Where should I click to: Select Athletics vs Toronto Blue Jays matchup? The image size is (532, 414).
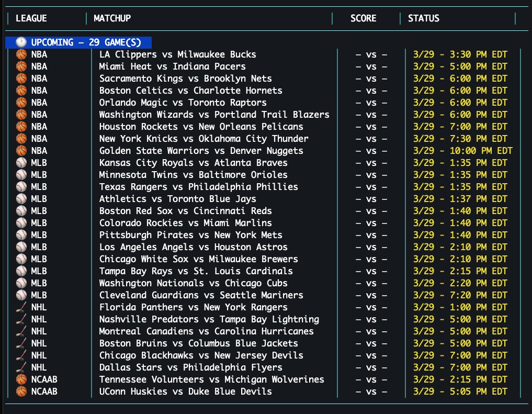click(x=178, y=199)
